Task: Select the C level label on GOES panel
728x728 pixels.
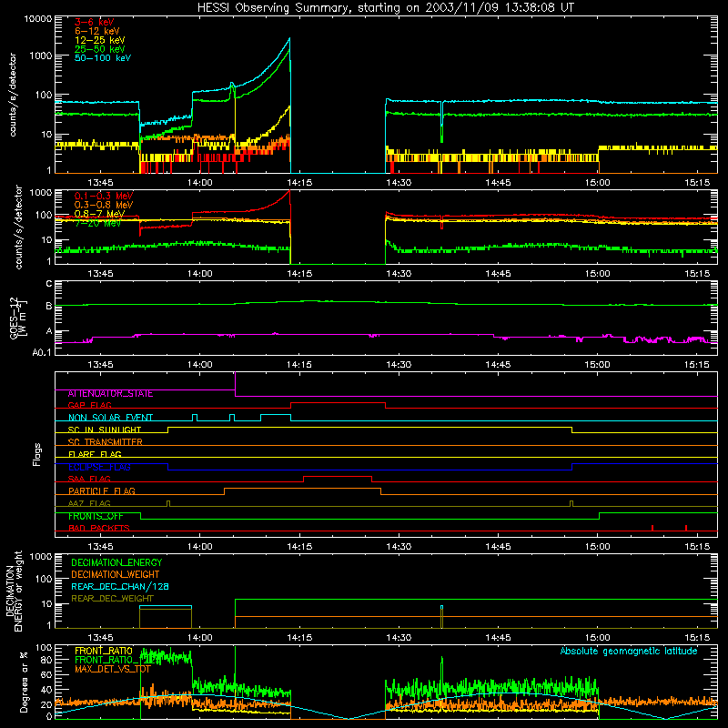Action: (x=49, y=284)
